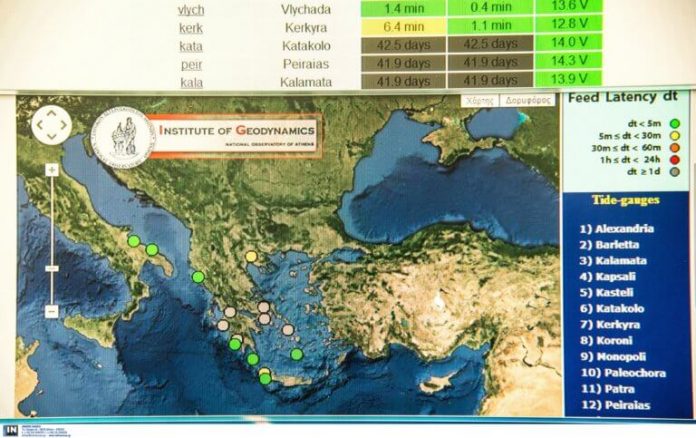Open the vlych station link
The width and height of the screenshot is (696, 438).
(x=191, y=8)
